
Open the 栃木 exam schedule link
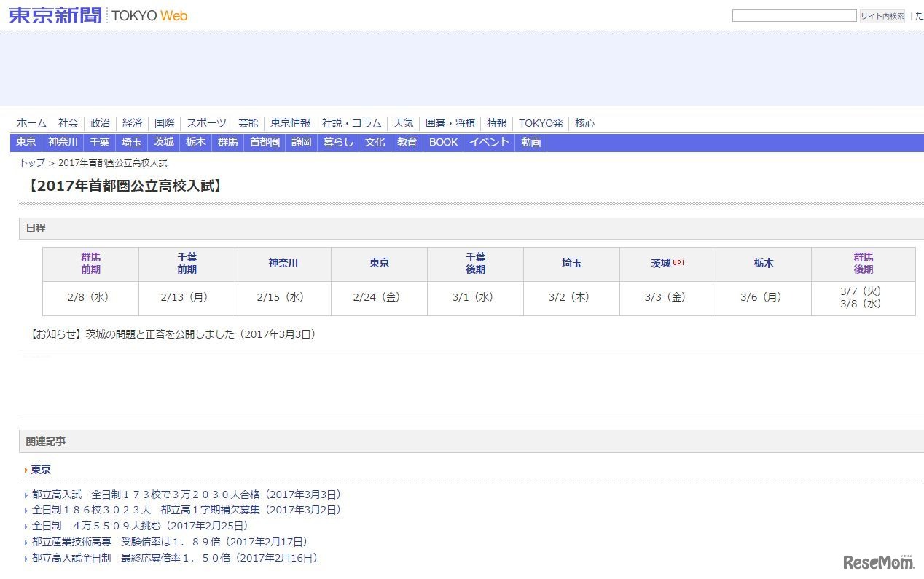pyautogui.click(x=763, y=264)
